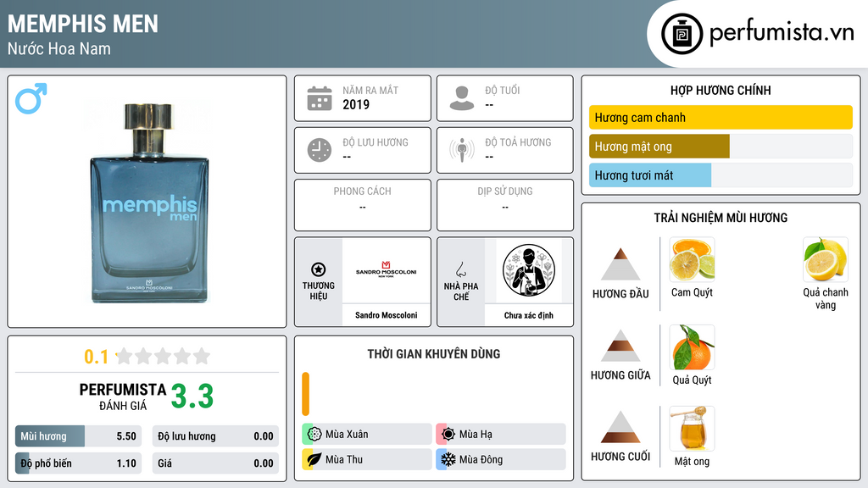Open the Quả chanh vàng lemon thumbnail
Screen dimensions: 868x488
point(826,259)
